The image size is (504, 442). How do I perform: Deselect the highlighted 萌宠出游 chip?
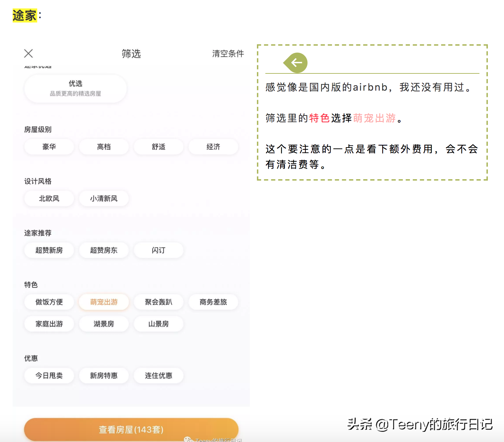tap(104, 302)
